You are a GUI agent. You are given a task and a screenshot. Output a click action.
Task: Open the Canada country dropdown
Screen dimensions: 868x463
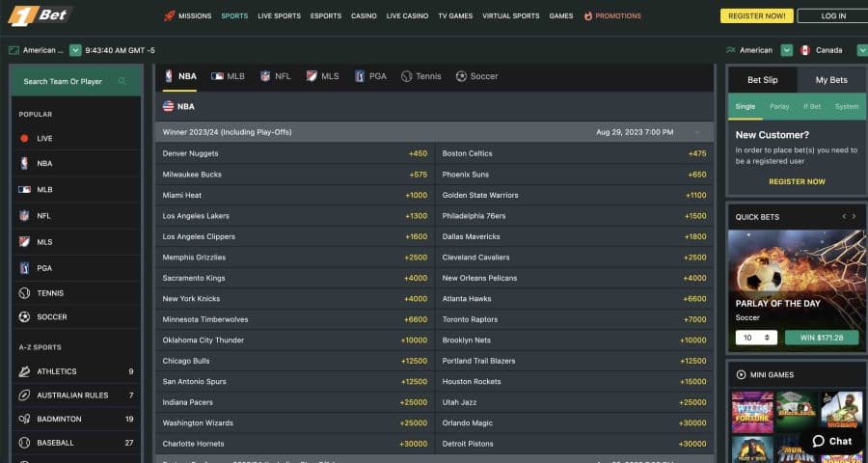point(862,50)
